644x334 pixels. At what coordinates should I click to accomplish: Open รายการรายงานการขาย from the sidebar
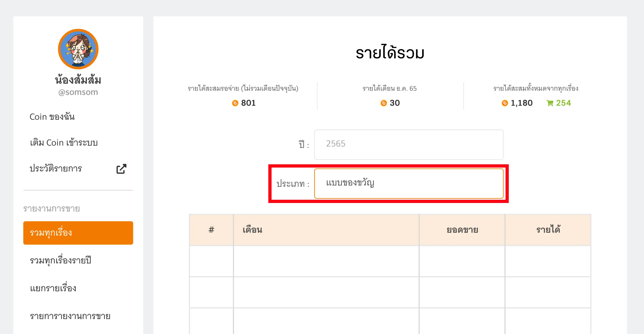pyautogui.click(x=70, y=316)
